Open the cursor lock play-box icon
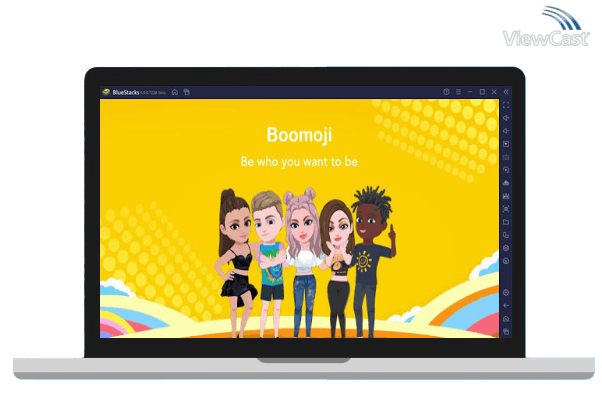 point(506,144)
